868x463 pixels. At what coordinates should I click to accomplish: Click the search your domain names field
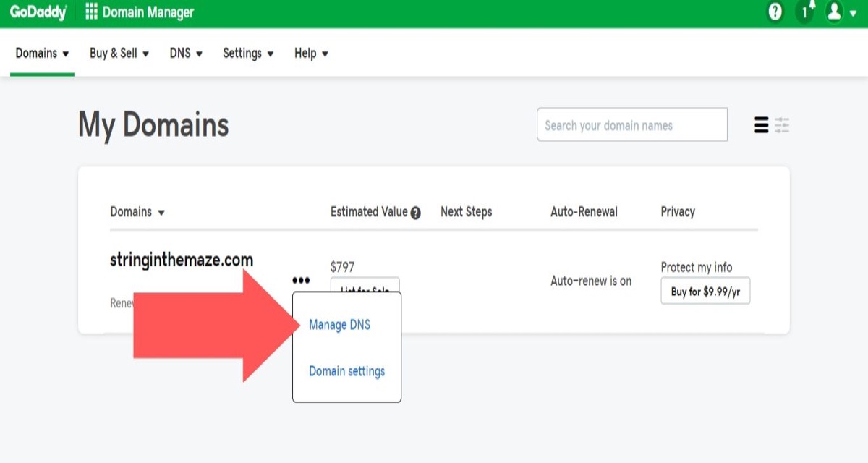pyautogui.click(x=631, y=125)
